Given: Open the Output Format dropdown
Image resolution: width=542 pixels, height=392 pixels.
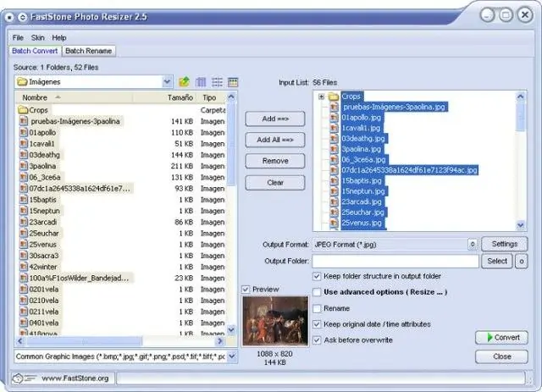Looking at the screenshot, I should 473,245.
